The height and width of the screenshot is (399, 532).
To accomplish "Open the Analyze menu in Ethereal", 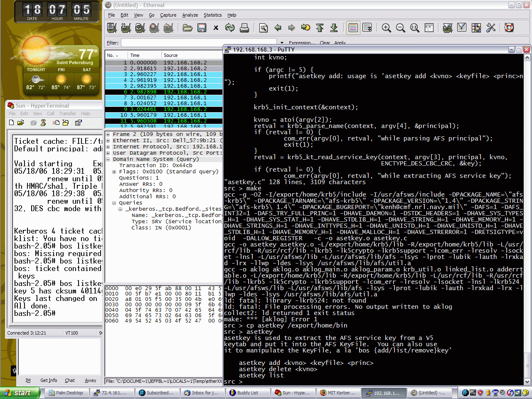I will tap(190, 15).
